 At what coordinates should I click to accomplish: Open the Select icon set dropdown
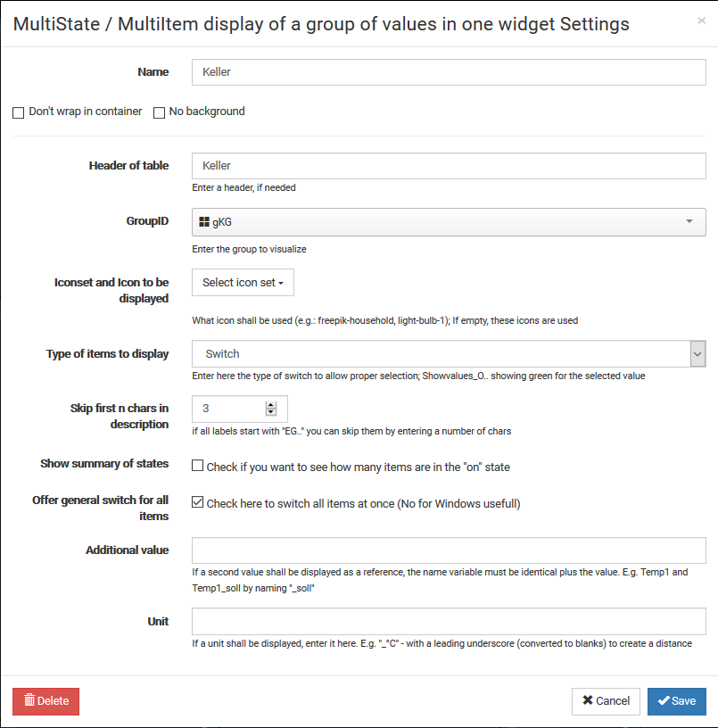tap(243, 283)
